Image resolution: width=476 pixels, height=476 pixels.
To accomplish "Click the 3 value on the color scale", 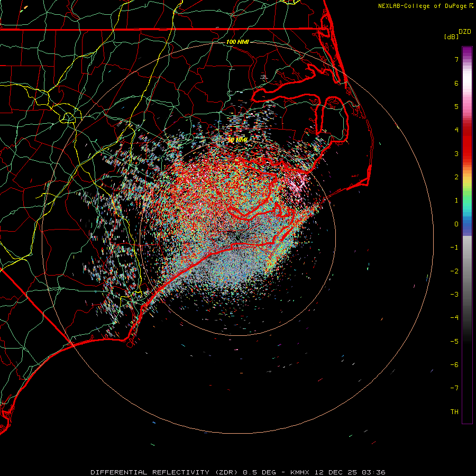I will (x=456, y=153).
